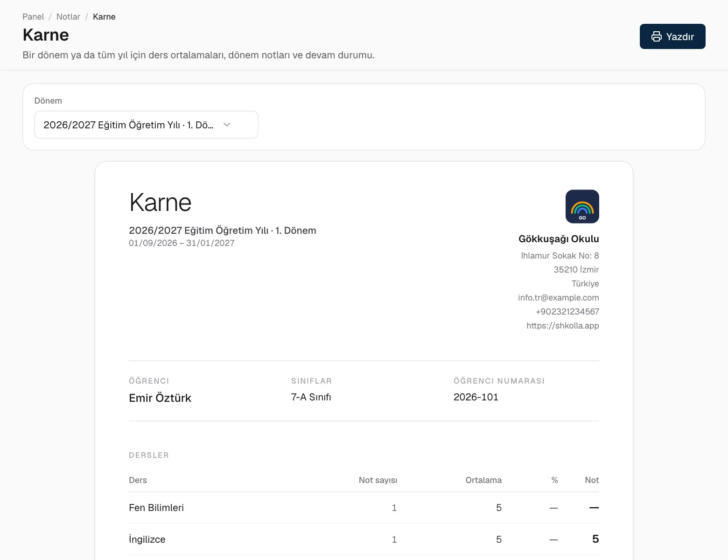This screenshot has height=560, width=728.
Task: Select student name Emir Öztürk
Action: coord(160,398)
